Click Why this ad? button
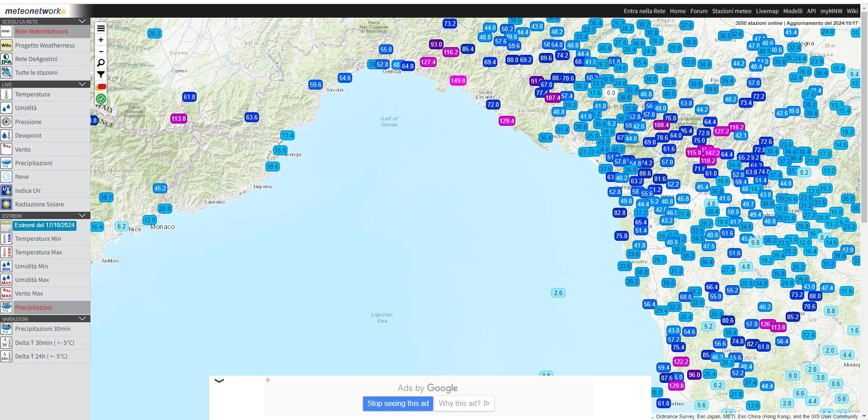The image size is (868, 420). [x=464, y=403]
